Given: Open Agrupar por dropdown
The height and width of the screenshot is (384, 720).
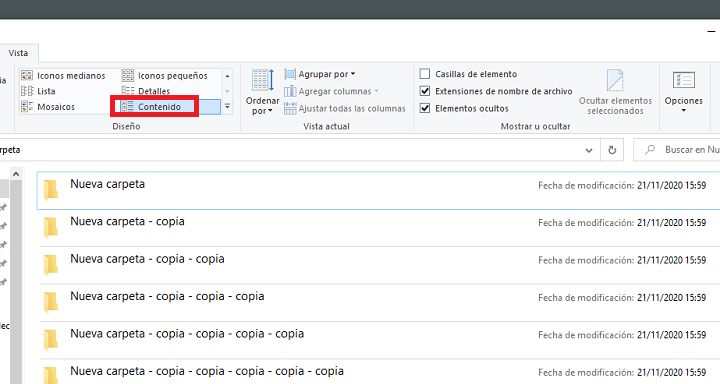Looking at the screenshot, I should tap(320, 74).
